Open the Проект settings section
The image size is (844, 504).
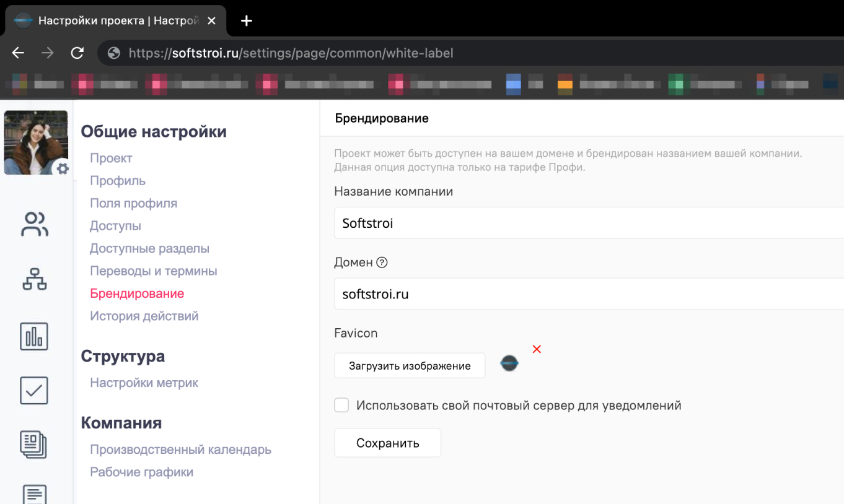(x=111, y=158)
